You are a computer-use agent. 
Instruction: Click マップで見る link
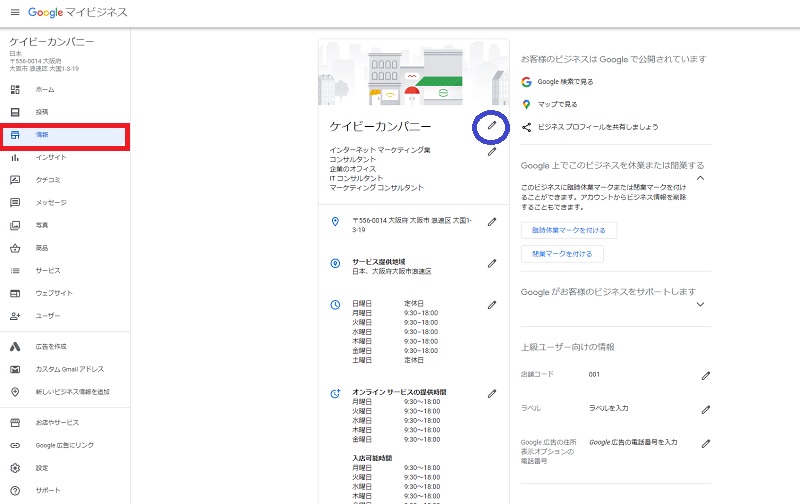pos(557,104)
